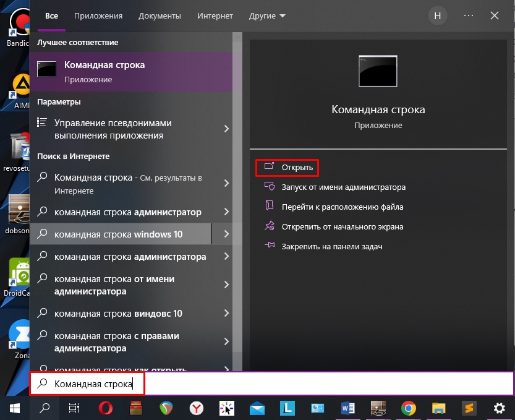
Task: Open Microsoft Word from the taskbar
Action: click(x=347, y=408)
